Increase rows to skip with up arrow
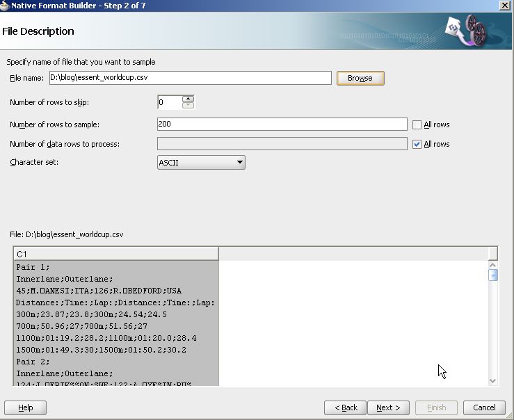The height and width of the screenshot is (420, 514). (x=188, y=99)
